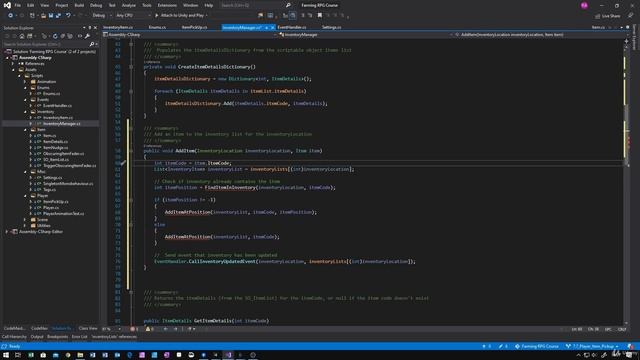Screen dimensions: 640x360
Task: Open the Edit menu
Action: 31,5
